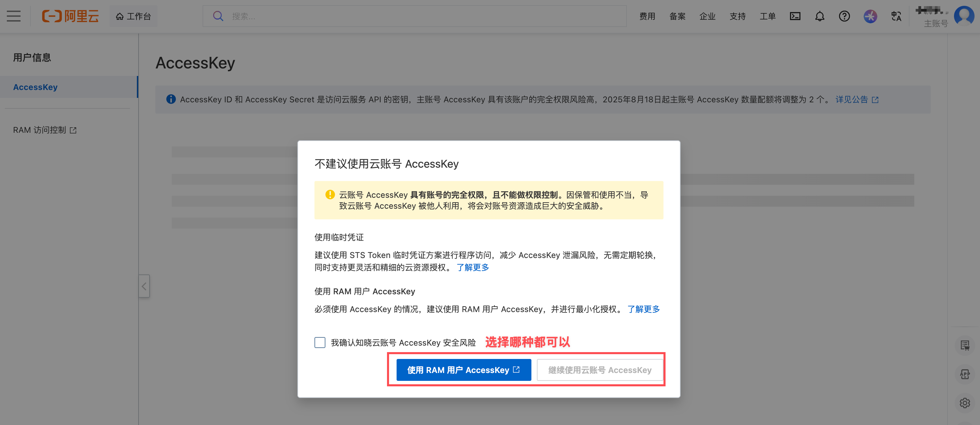The image size is (980, 425).
Task: Check 我确认知晓云账号 AccessKey 安全风险 box
Action: pos(320,343)
